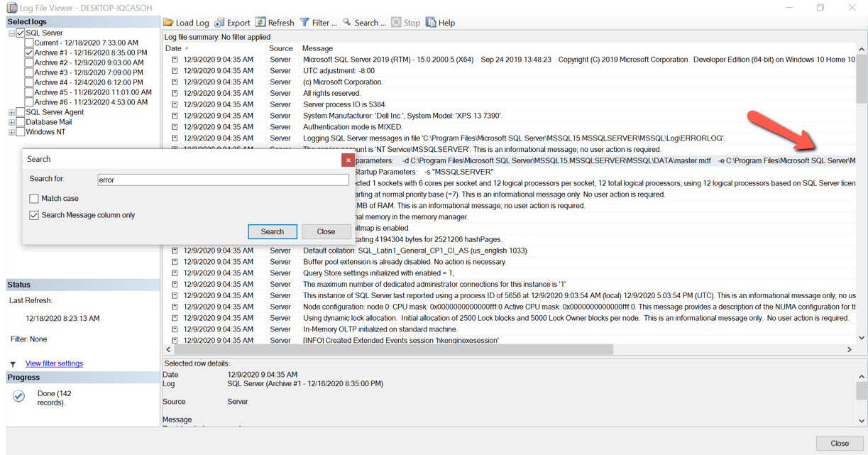Image resolution: width=868 pixels, height=455 pixels.
Task: Sort by the Date column header
Action: pos(214,48)
